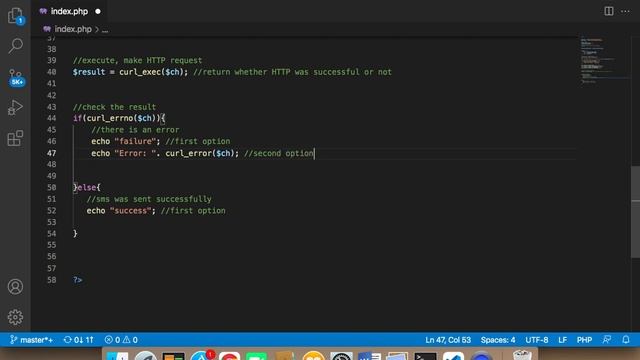This screenshot has height=360, width=640.
Task: Click the warnings count in status bar
Action: pyautogui.click(x=130, y=340)
